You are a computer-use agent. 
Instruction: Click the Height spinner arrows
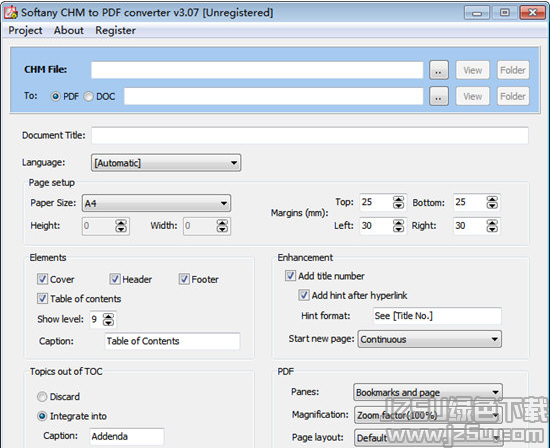(121, 226)
